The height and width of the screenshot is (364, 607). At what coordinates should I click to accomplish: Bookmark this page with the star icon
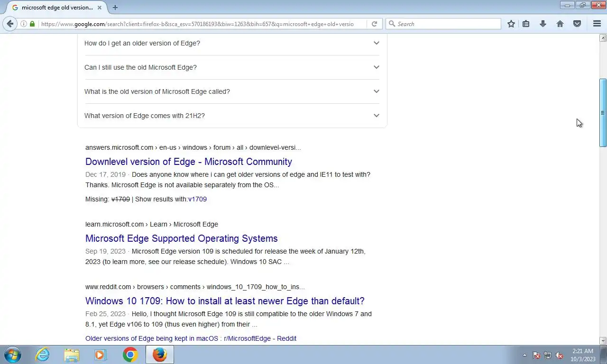(511, 24)
